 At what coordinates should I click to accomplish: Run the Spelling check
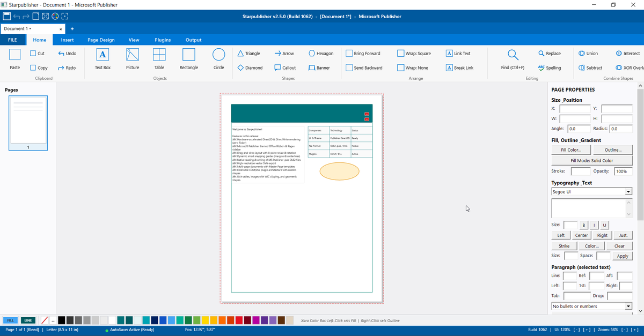pos(549,68)
